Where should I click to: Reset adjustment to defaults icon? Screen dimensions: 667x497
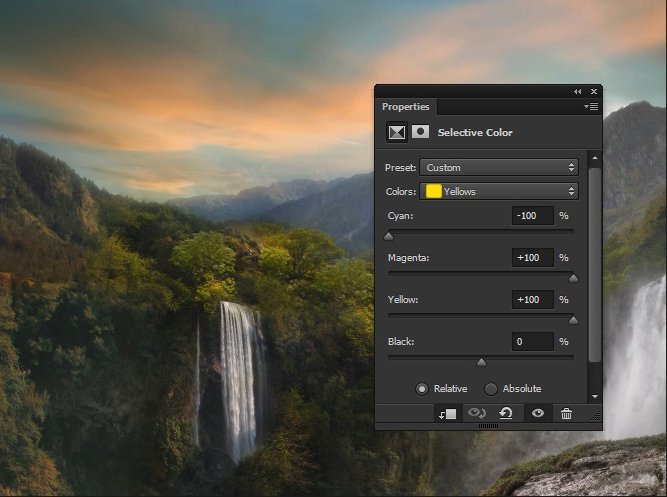tap(506, 414)
